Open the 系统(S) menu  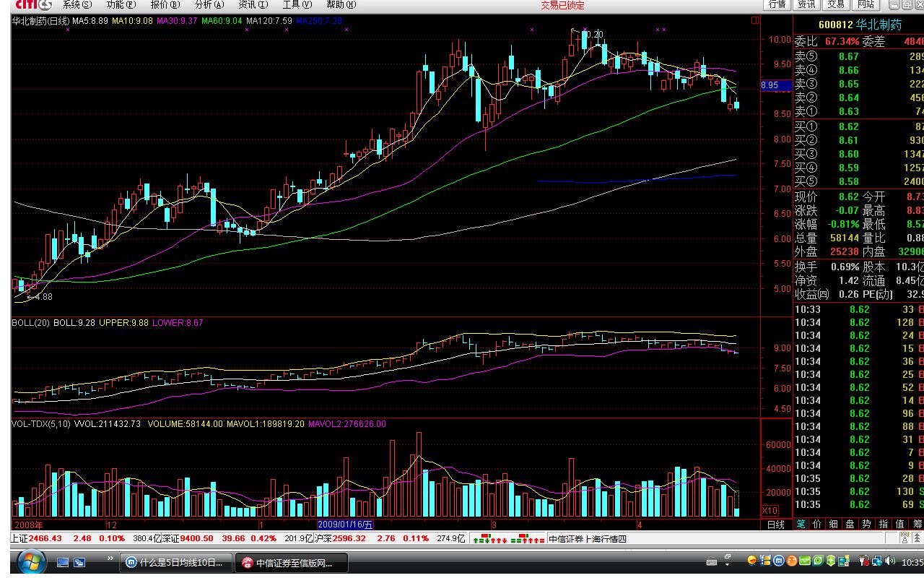point(77,4)
